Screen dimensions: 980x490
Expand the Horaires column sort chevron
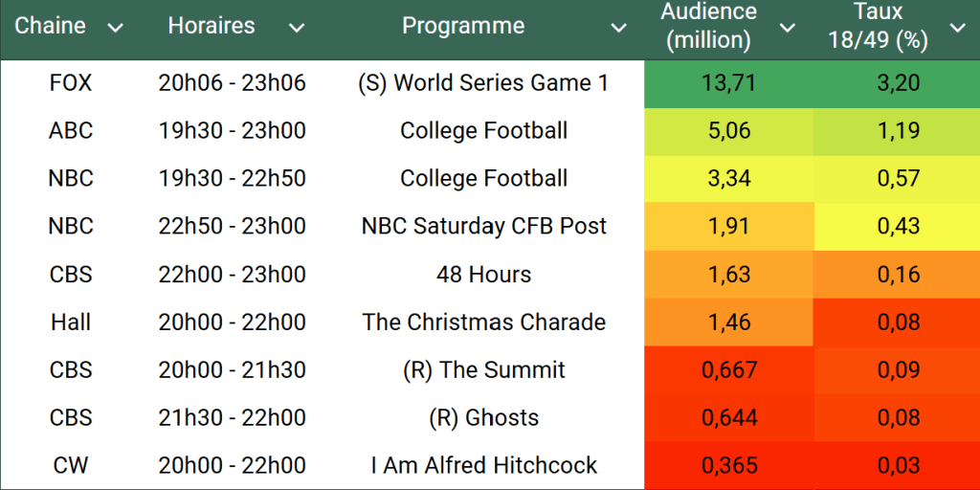click(297, 28)
